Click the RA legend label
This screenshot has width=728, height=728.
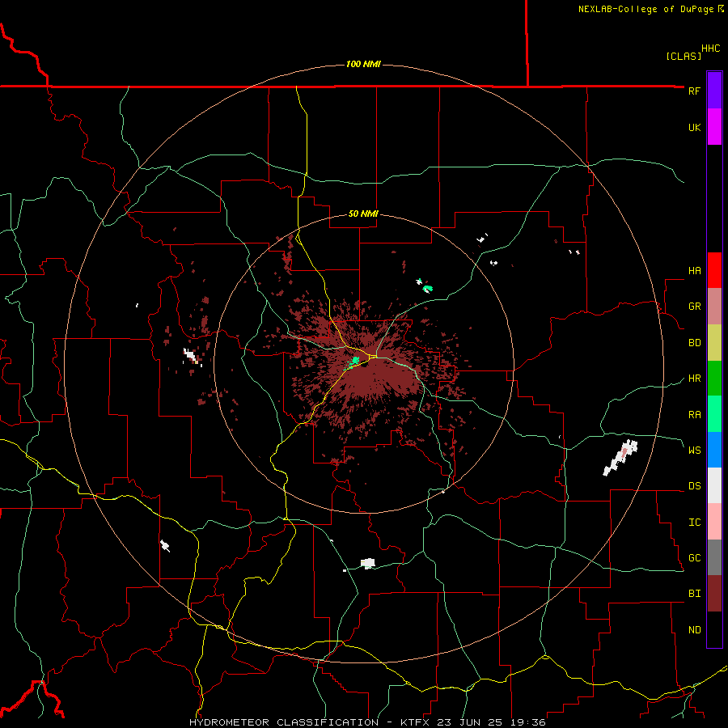[x=694, y=414]
